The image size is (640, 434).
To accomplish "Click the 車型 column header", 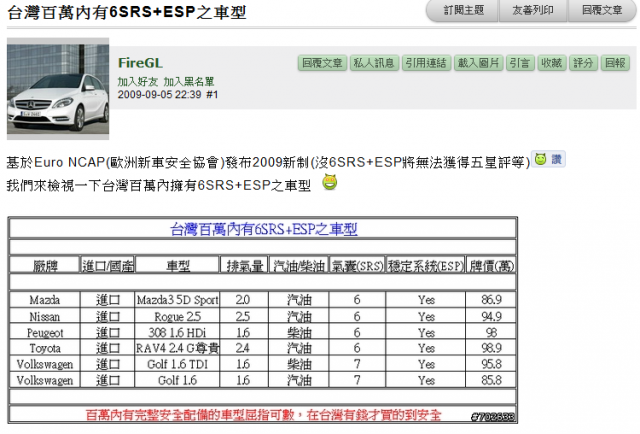I will coord(178,266).
